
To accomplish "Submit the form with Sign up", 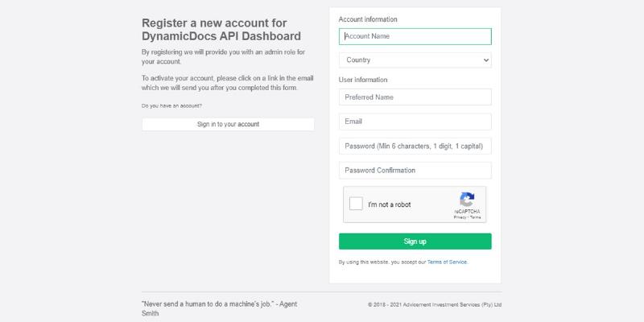I will tap(415, 242).
